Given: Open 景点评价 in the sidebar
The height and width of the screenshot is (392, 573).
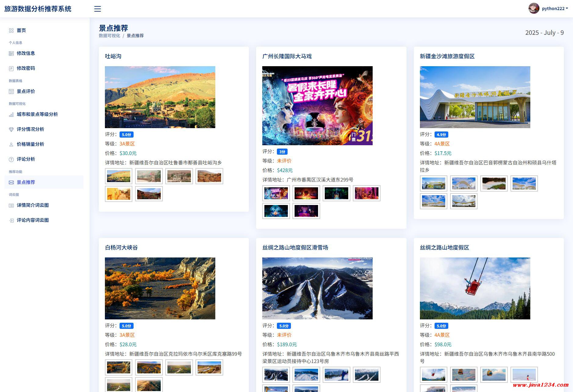Looking at the screenshot, I should 26,91.
